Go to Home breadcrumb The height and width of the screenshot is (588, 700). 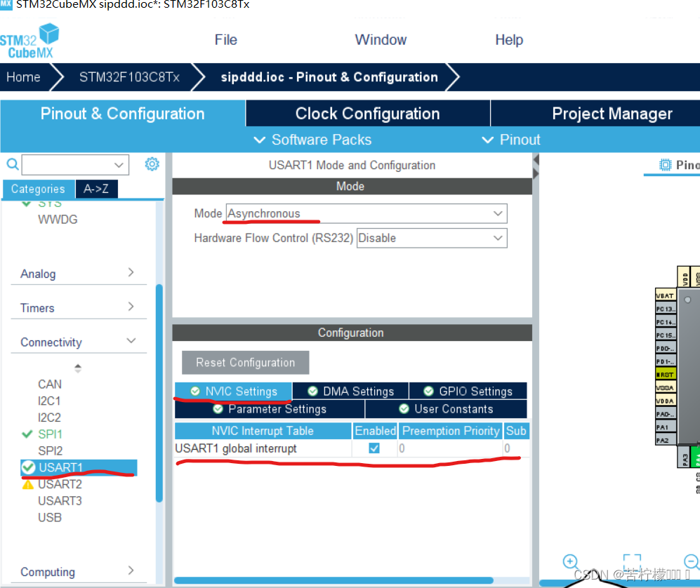[x=23, y=77]
